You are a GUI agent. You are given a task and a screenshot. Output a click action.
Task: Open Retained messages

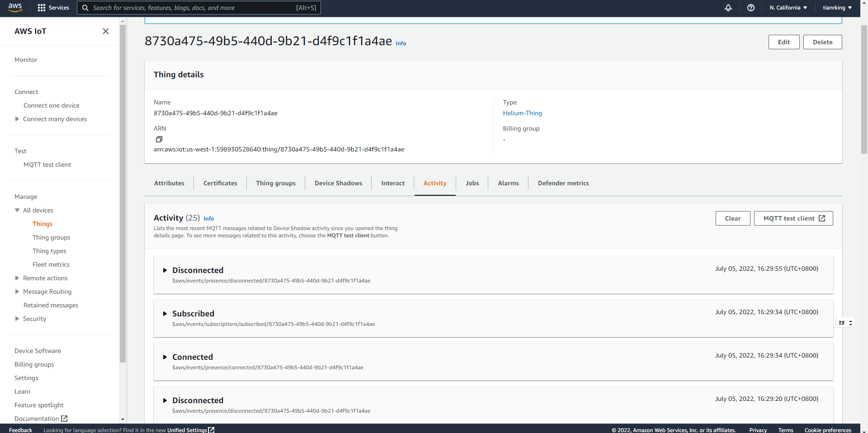click(x=51, y=305)
